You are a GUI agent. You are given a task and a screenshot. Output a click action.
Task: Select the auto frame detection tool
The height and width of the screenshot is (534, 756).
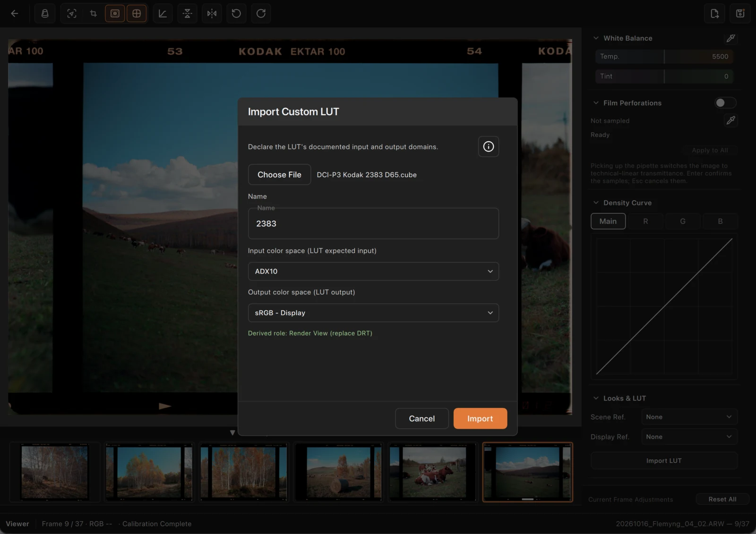pyautogui.click(x=71, y=13)
